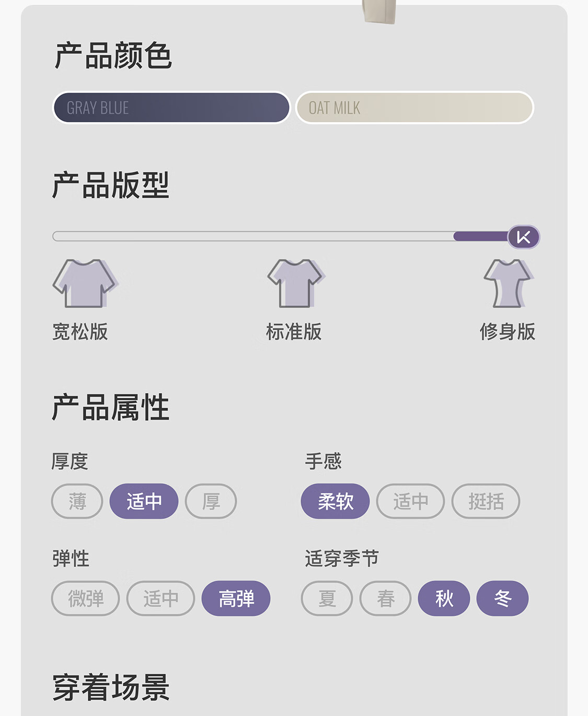Click the 修身版 fit label
This screenshot has width=588, height=716.
click(508, 332)
